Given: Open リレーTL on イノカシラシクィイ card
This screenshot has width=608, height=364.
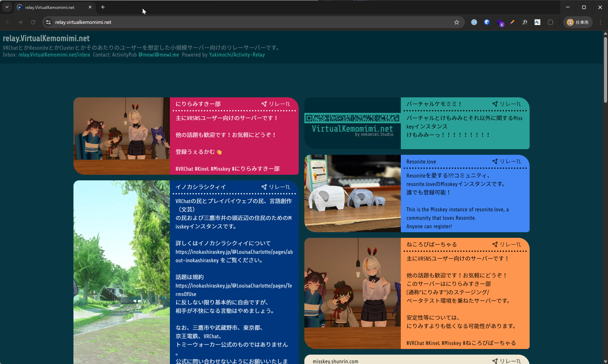Looking at the screenshot, I should click(x=276, y=187).
